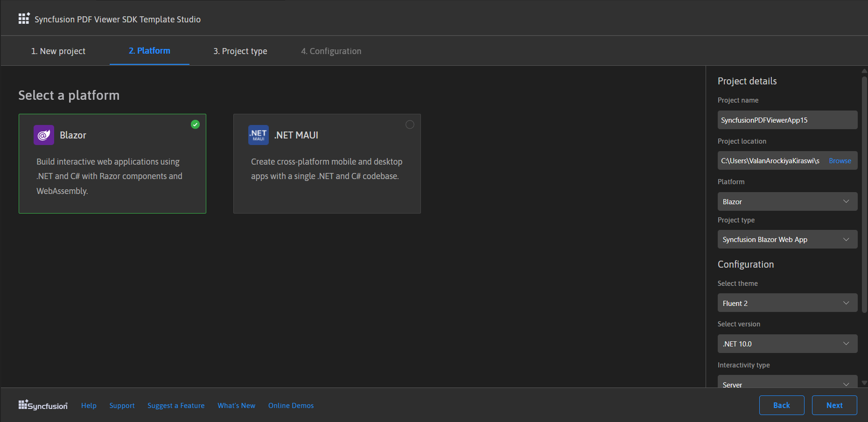868x422 pixels.
Task: Open the Project type dropdown
Action: tap(787, 239)
